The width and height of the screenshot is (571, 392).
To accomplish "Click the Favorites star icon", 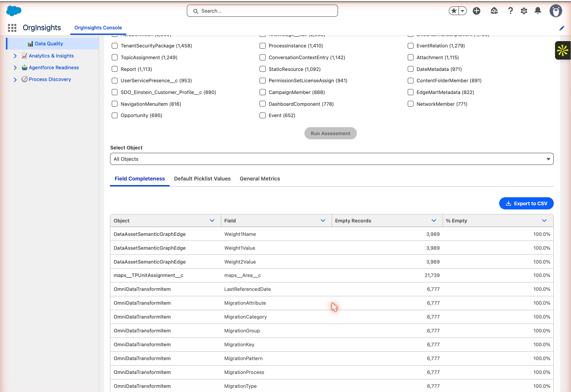I will click(454, 11).
